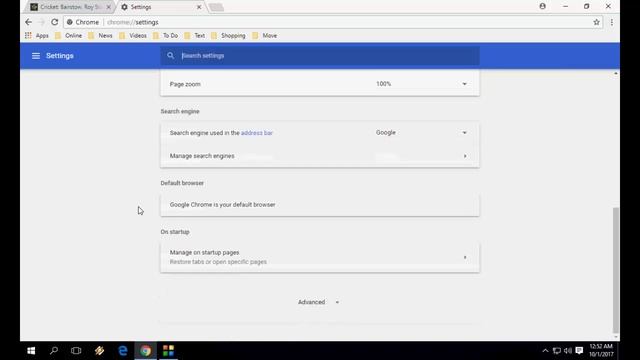Click the address bar link
This screenshot has height=360, width=640.
257,133
